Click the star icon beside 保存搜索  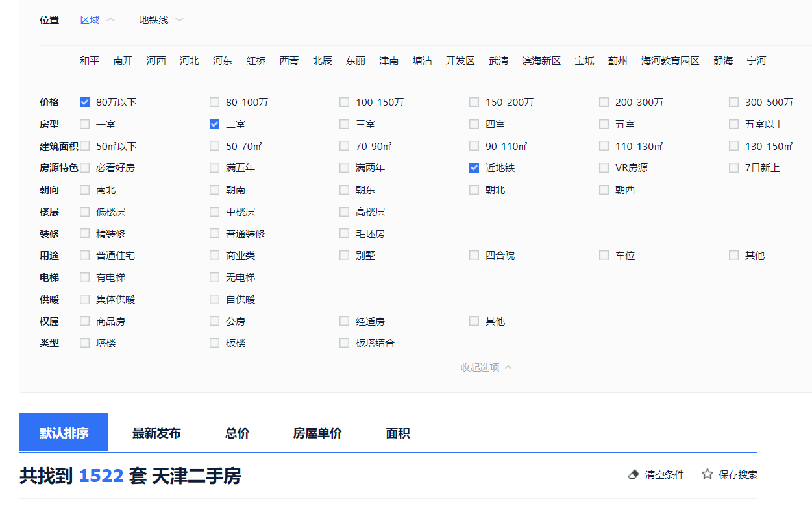[x=707, y=474]
